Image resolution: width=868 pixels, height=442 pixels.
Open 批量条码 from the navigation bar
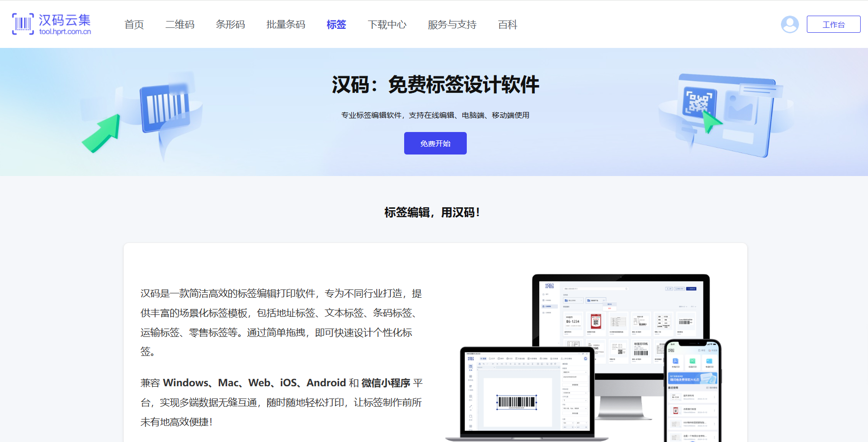(x=286, y=24)
